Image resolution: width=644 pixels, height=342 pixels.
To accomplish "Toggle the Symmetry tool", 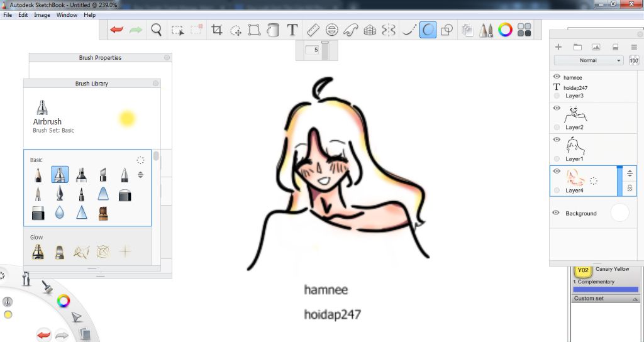I will pos(389,30).
